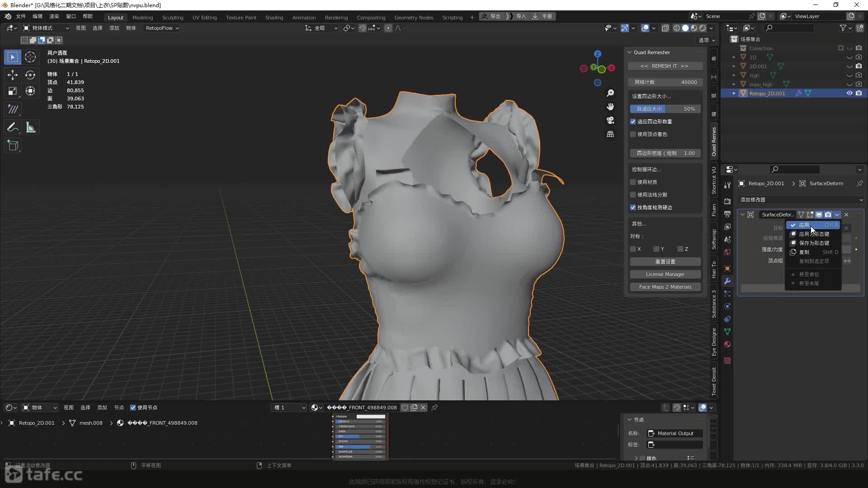Select the Scale tool
This screenshot has height=488, width=868.
tap(13, 91)
